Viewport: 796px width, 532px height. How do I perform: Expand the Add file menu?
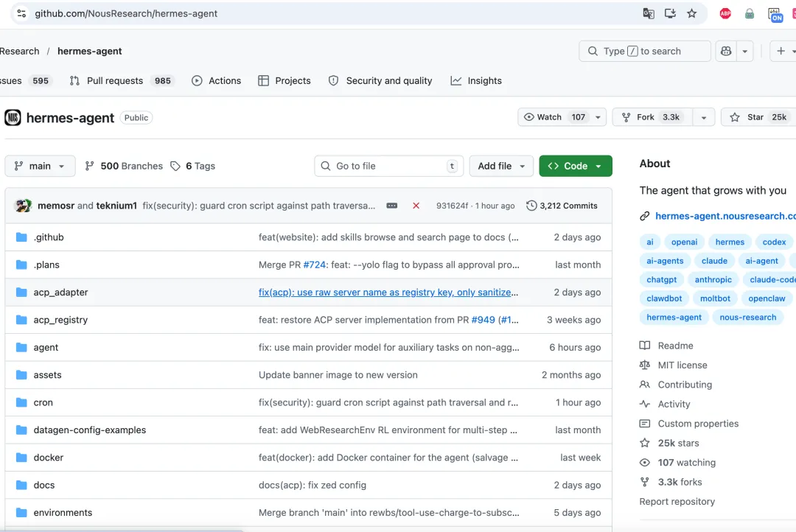501,166
